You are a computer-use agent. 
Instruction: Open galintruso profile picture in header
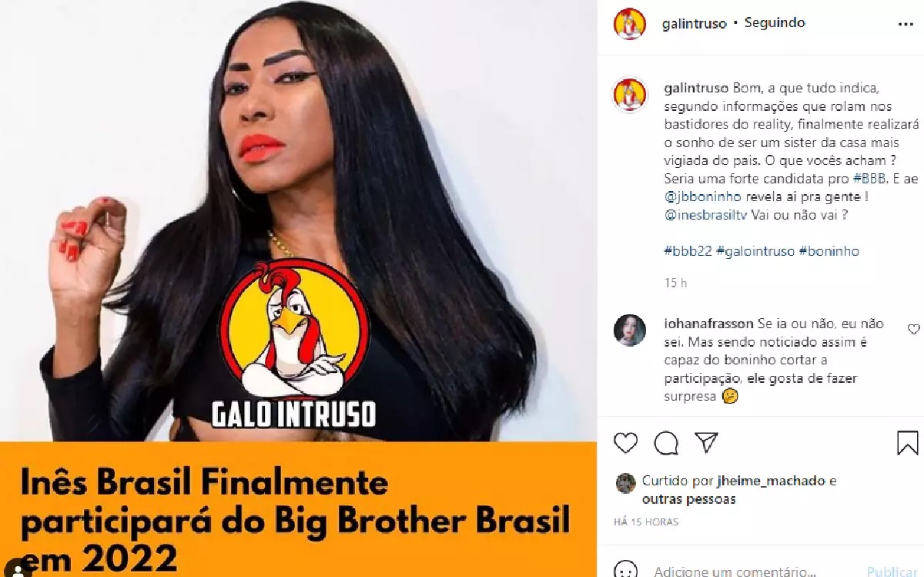630,23
